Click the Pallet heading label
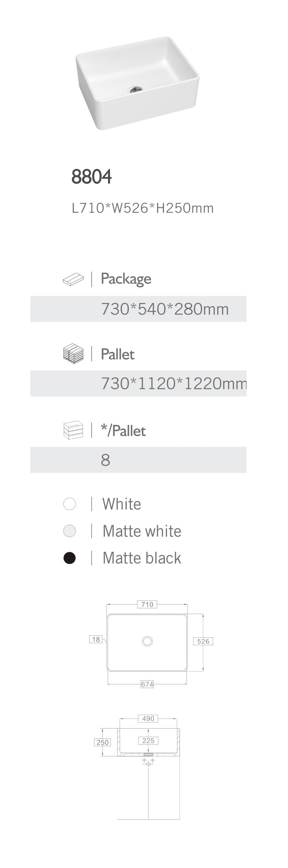 pyautogui.click(x=117, y=354)
